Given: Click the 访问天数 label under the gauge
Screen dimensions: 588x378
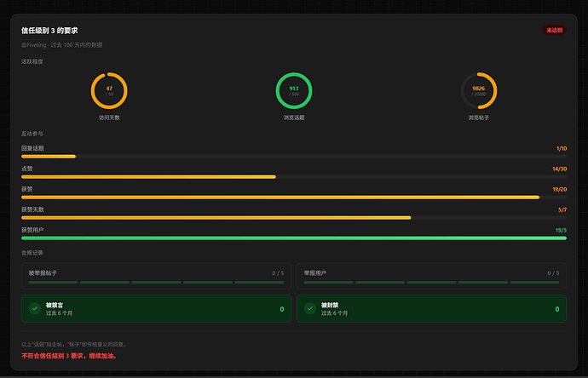Looking at the screenshot, I should pyautogui.click(x=109, y=117).
